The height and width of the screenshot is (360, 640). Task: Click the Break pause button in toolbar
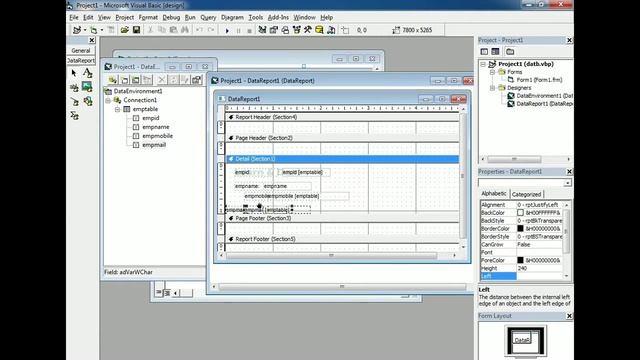point(238,30)
